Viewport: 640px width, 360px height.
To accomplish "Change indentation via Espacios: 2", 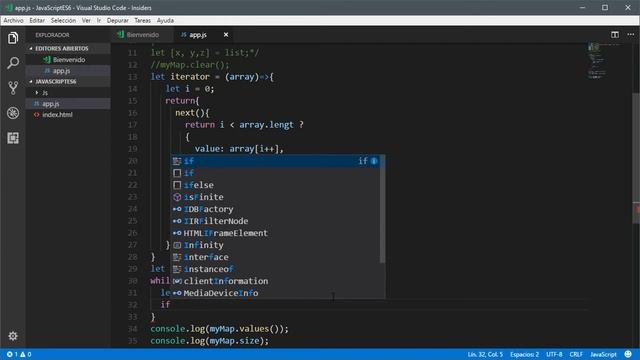I will click(x=524, y=354).
